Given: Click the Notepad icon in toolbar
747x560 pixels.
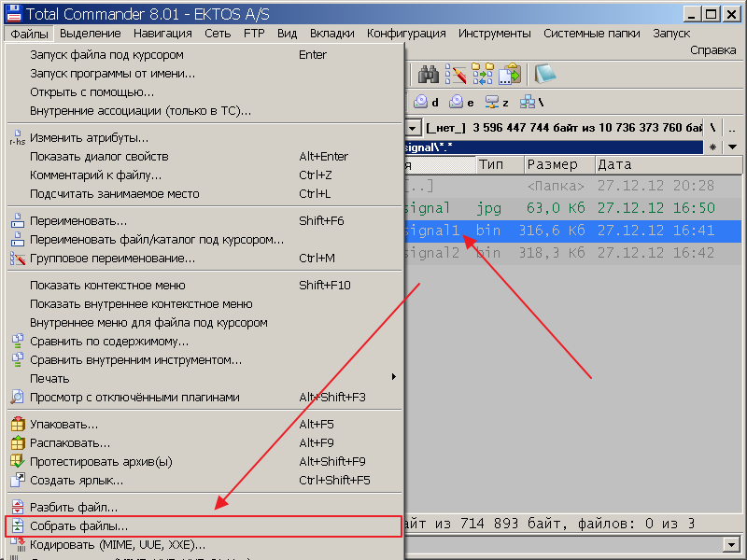Looking at the screenshot, I should 545,75.
